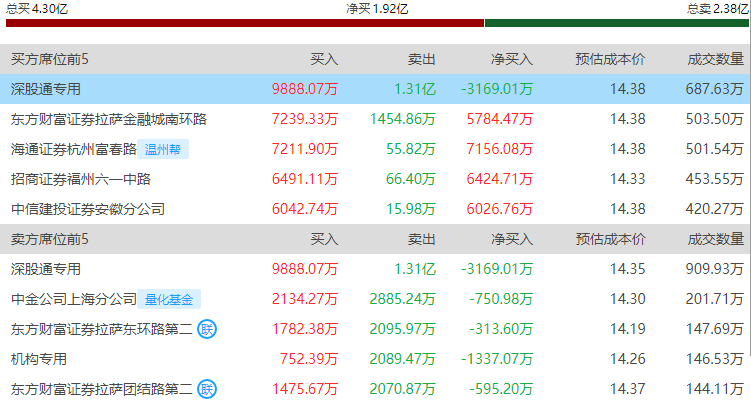The image size is (751, 401).
Task: Open the 温州帮 tag
Action: (163, 149)
